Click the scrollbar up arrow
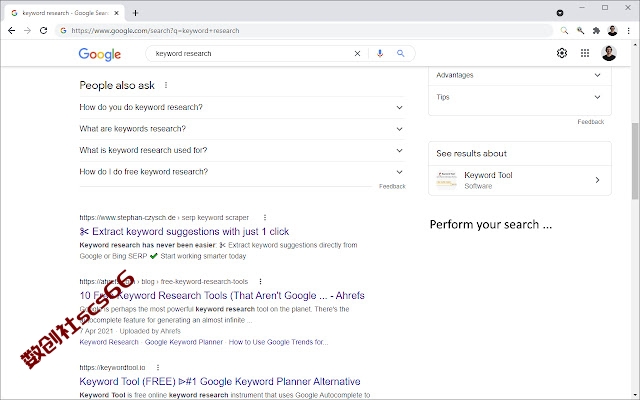The width and height of the screenshot is (640, 400). click(636, 44)
